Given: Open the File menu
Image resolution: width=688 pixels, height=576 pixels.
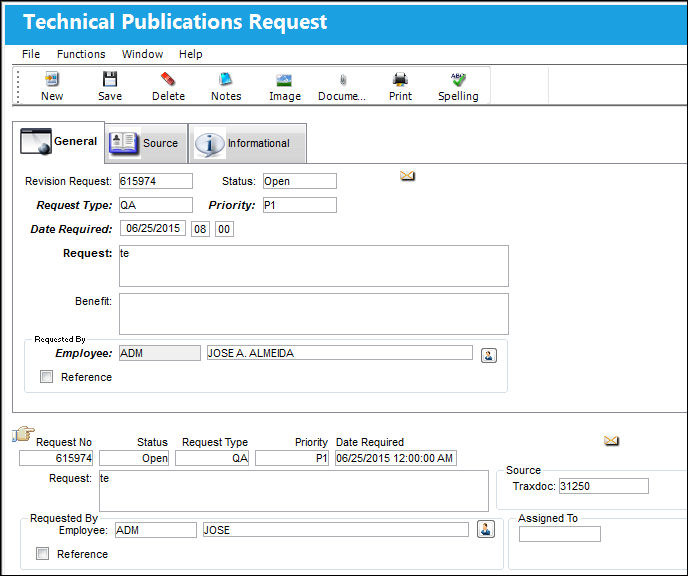Looking at the screenshot, I should click(31, 54).
